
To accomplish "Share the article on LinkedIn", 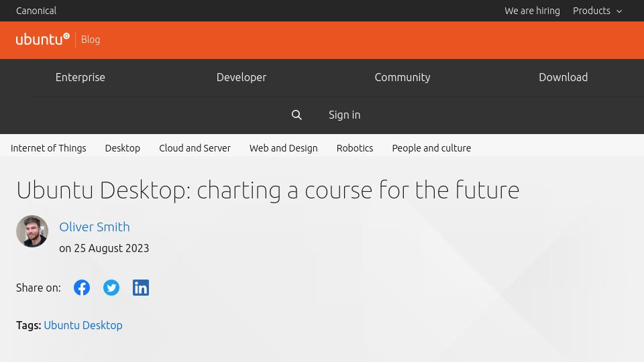I will coord(141,288).
